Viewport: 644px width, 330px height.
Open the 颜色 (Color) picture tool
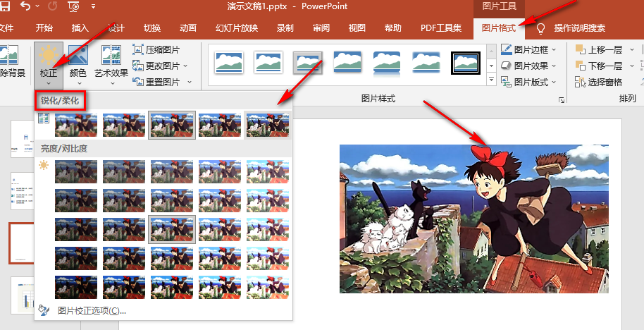coord(78,61)
